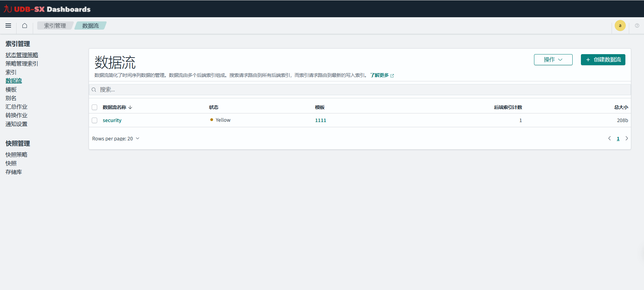Open 快照策略 in the sidebar
Image resolution: width=644 pixels, height=290 pixels.
pyautogui.click(x=16, y=154)
